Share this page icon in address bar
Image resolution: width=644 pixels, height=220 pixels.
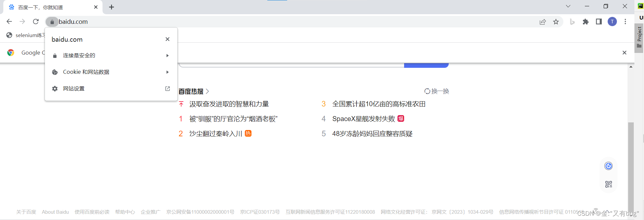point(543,22)
